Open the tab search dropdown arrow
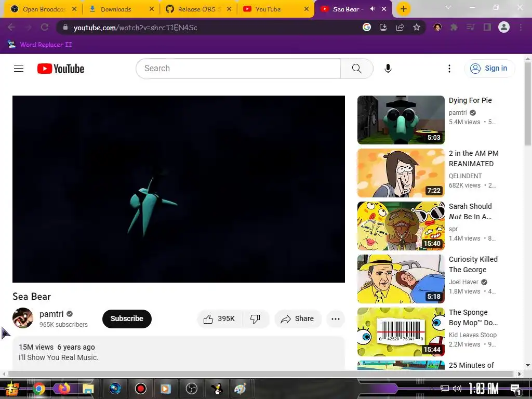This screenshot has height=399, width=532. pos(448,7)
